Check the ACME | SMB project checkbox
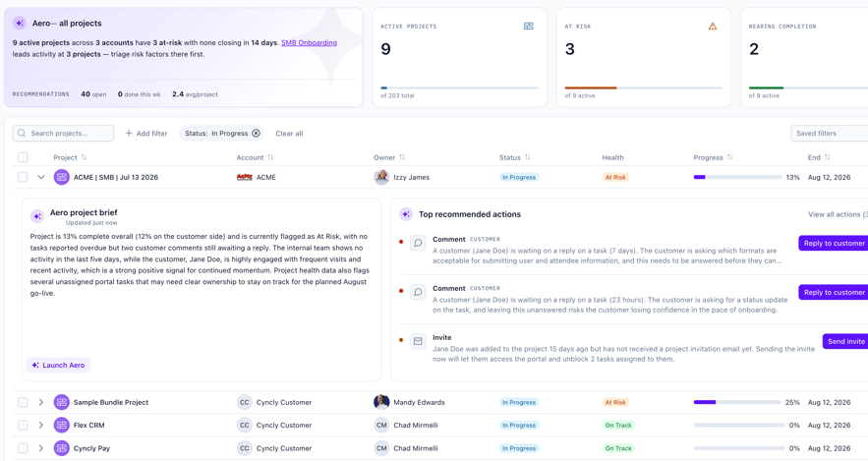Viewport: 868px width, 461px height. pyautogui.click(x=23, y=177)
